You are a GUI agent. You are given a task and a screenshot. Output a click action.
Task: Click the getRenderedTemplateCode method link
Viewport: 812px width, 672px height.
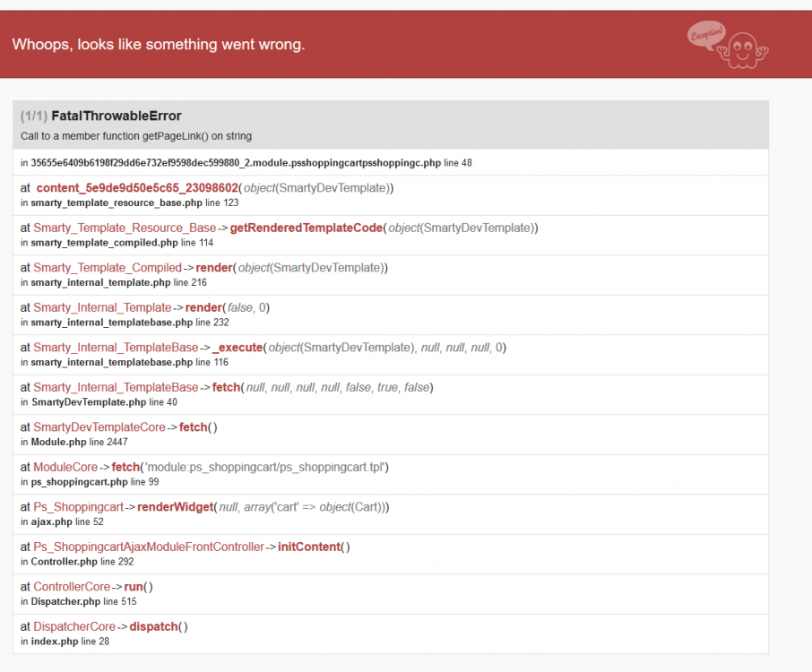tap(306, 228)
